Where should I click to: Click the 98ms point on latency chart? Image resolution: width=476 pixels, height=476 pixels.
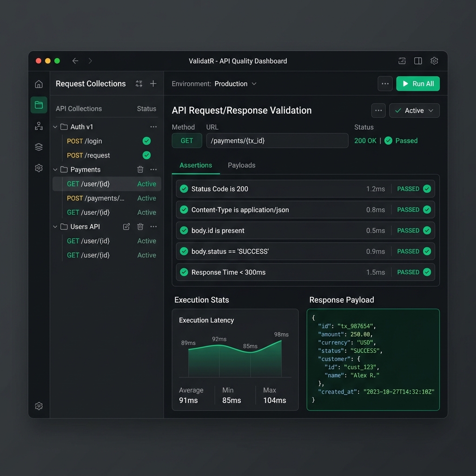tap(281, 341)
